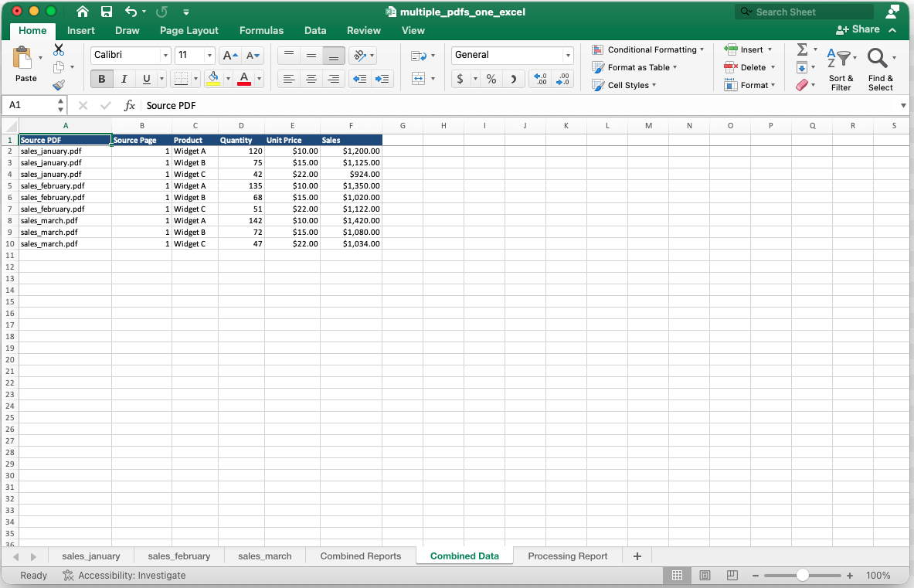Open the Insert ribbon tab

[81, 30]
